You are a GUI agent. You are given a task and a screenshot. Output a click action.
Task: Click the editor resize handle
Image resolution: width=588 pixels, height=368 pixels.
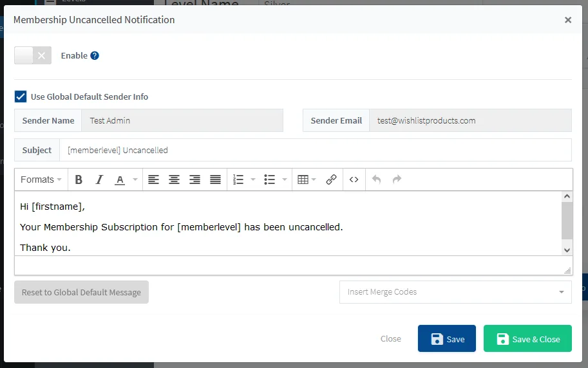[x=568, y=270]
